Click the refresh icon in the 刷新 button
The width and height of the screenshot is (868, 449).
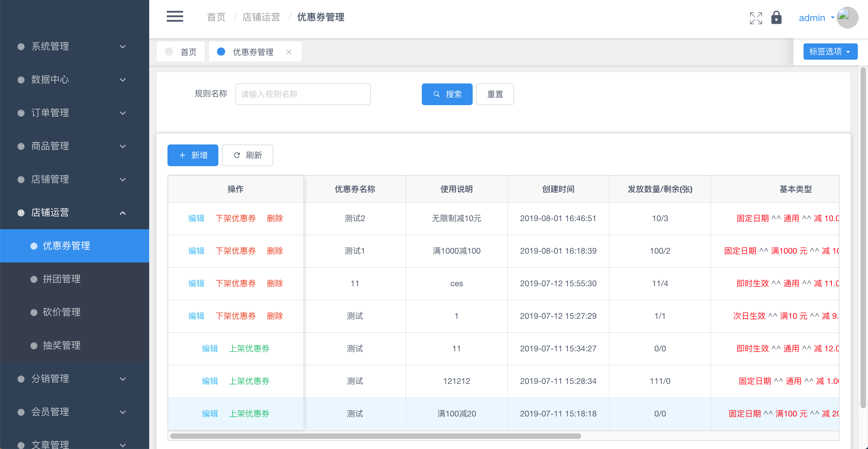coord(237,155)
